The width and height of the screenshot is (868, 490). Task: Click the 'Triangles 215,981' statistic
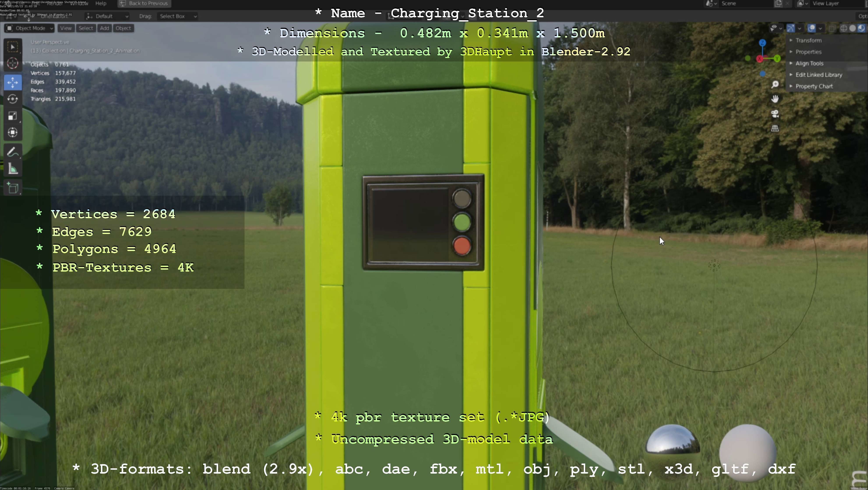[x=53, y=99]
